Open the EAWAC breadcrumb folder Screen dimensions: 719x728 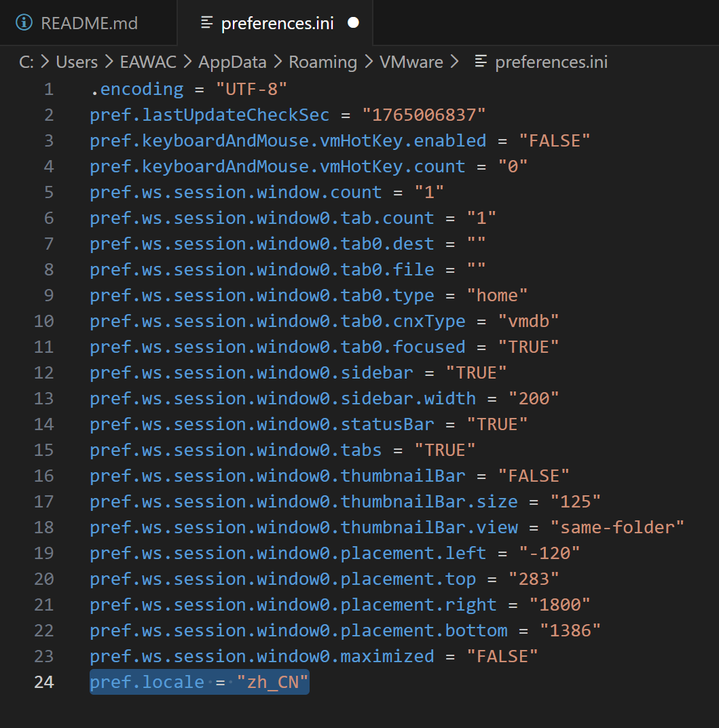point(148,62)
